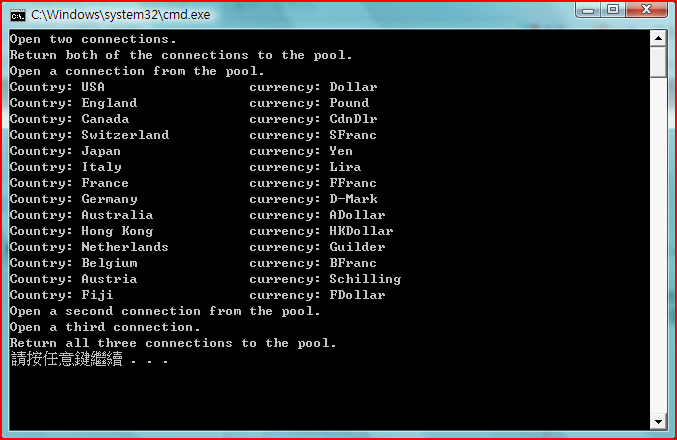The height and width of the screenshot is (440, 677).
Task: Click the 'currency: Yen' text
Action: (x=301, y=151)
